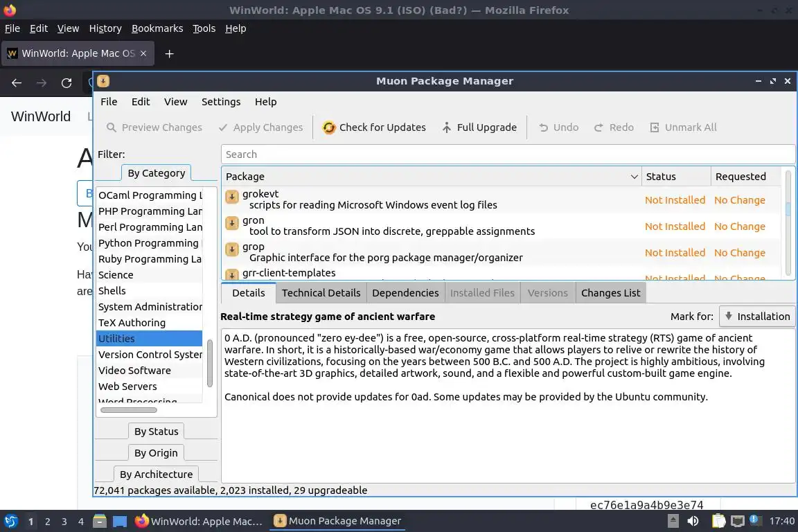The image size is (798, 532).
Task: Switch to WinWorld Firefox taskbar entry
Action: click(x=199, y=521)
